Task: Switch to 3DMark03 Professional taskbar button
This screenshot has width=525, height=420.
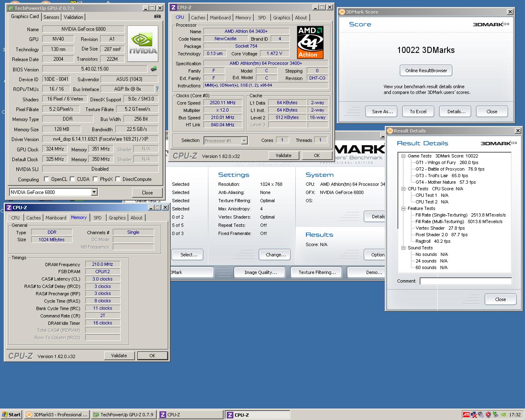Action: (x=57, y=415)
